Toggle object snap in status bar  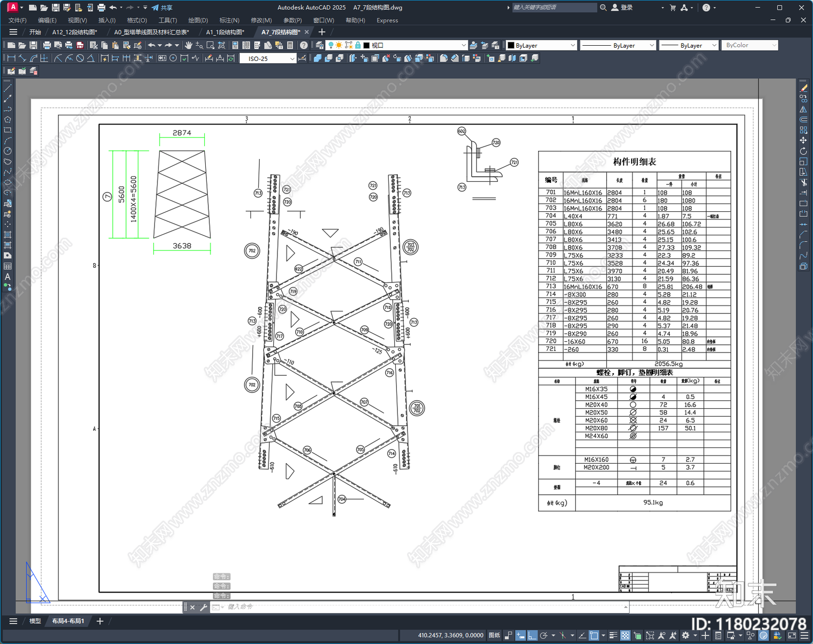coord(594,635)
